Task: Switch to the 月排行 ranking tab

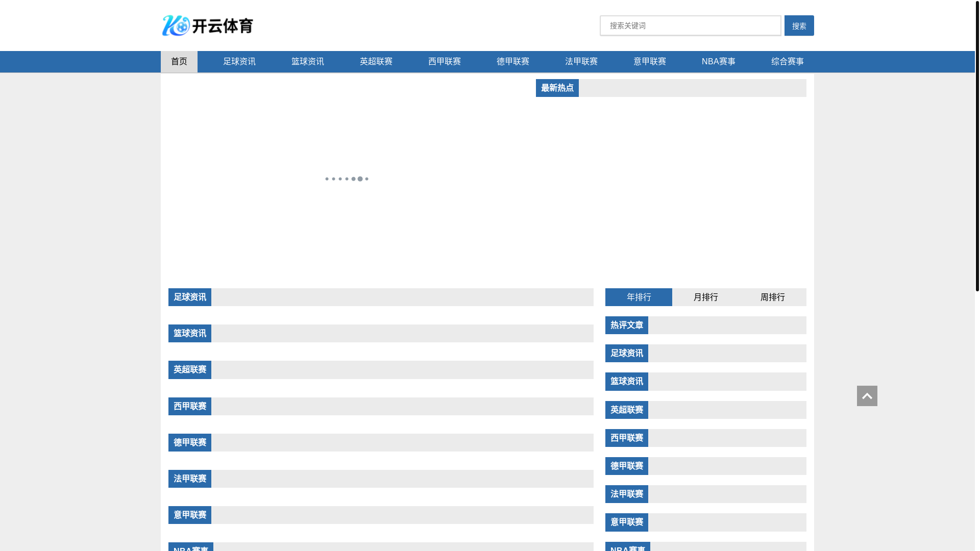Action: pyautogui.click(x=705, y=297)
